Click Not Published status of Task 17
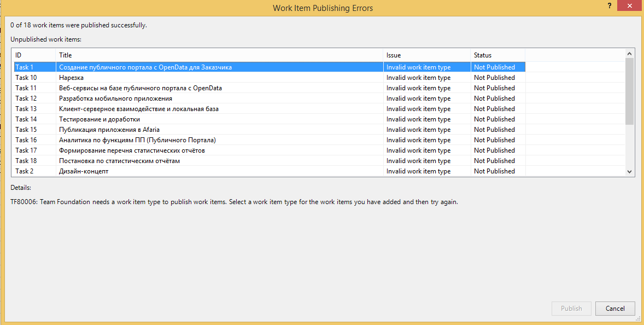 (494, 150)
